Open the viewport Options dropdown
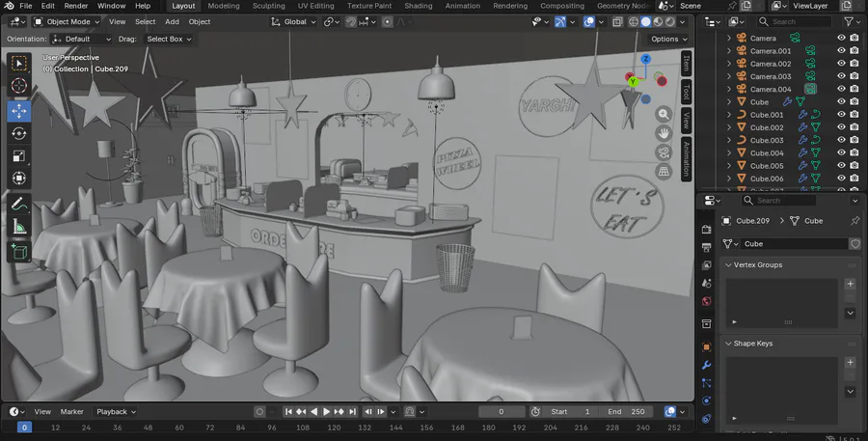 668,39
